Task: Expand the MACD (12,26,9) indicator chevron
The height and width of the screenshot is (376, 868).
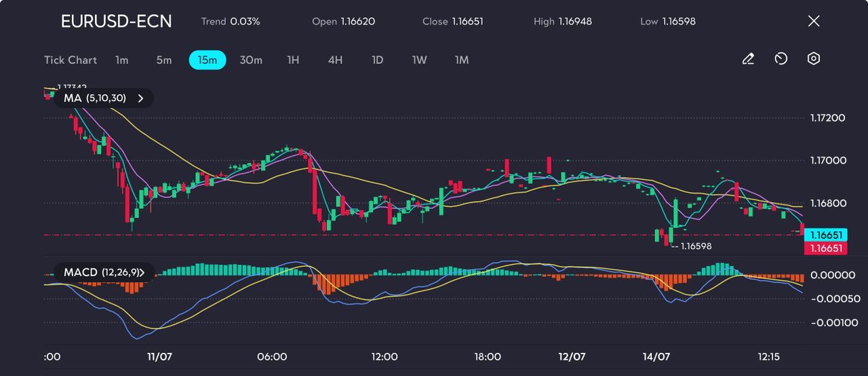Action: click(x=145, y=272)
